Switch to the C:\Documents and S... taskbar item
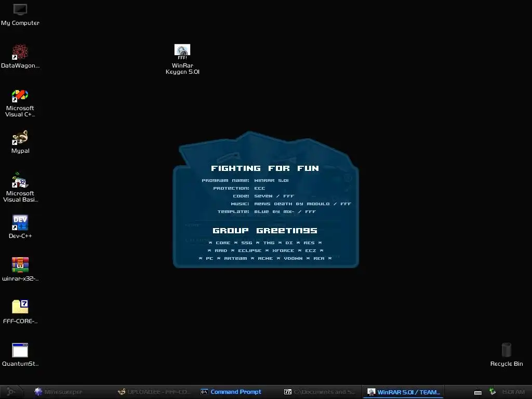 (x=320, y=392)
